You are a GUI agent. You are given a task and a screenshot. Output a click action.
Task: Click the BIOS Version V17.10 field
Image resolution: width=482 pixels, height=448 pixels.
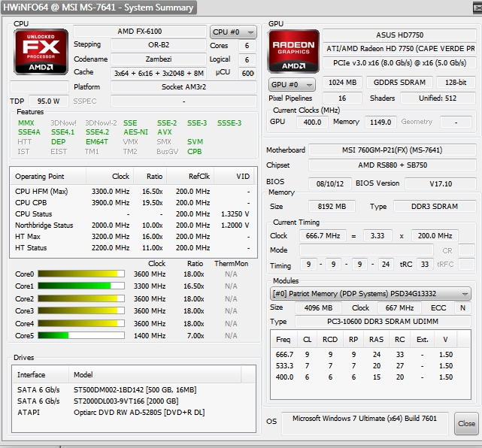(x=441, y=183)
